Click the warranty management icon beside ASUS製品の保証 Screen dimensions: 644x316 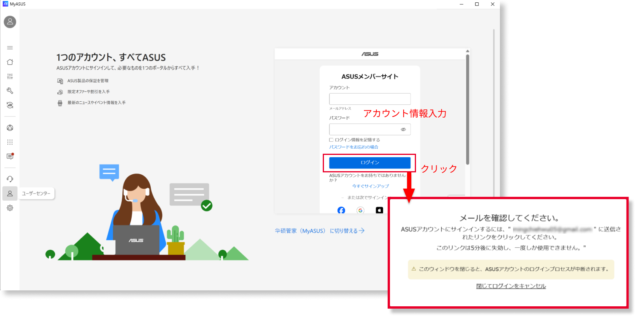click(60, 81)
